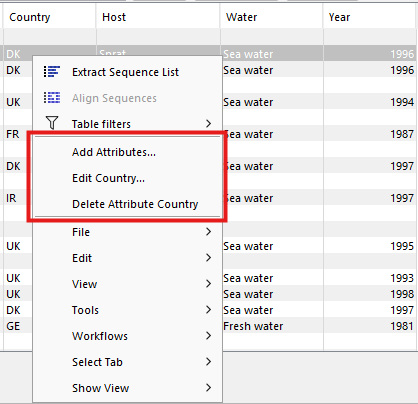Click the Align Sequences icon

point(52,98)
